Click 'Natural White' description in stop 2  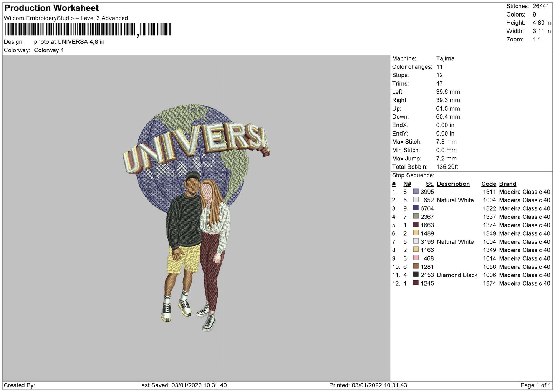[455, 200]
